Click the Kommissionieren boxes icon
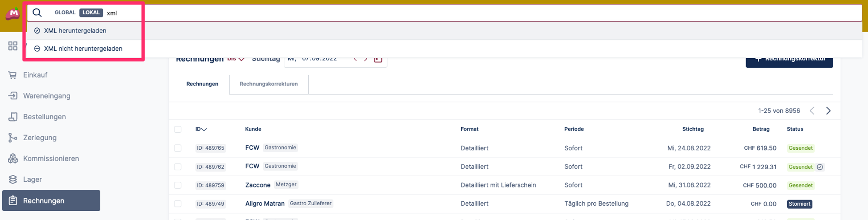Viewport: 868px width, 220px height. tap(13, 158)
